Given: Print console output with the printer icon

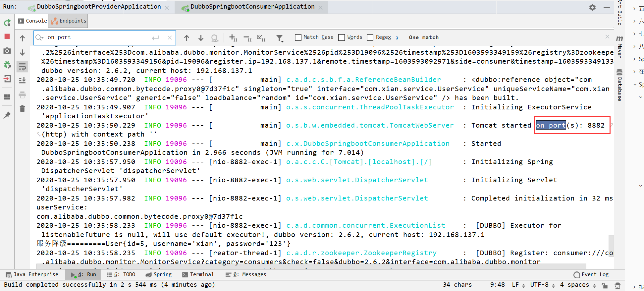Looking at the screenshot, I should pyautogui.click(x=22, y=95).
